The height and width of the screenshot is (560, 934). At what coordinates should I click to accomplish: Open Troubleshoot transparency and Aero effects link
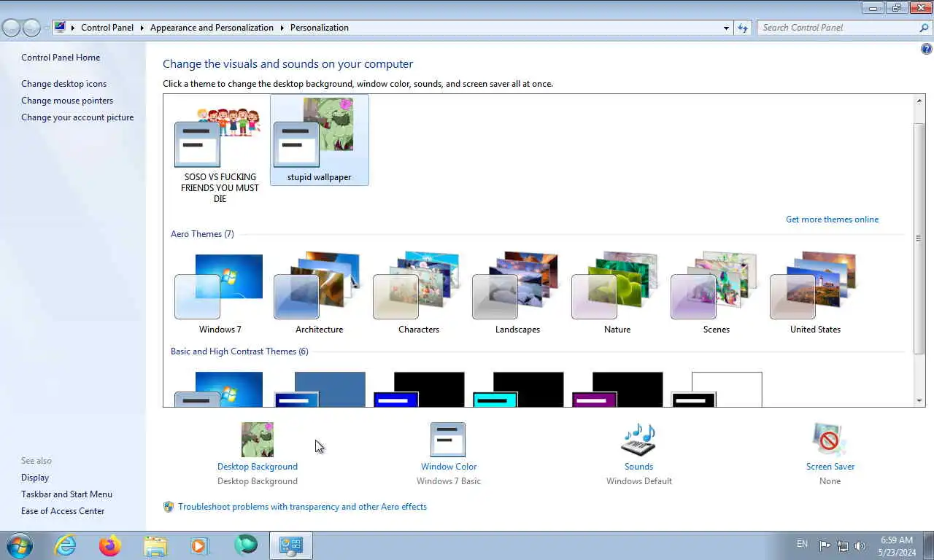click(302, 507)
